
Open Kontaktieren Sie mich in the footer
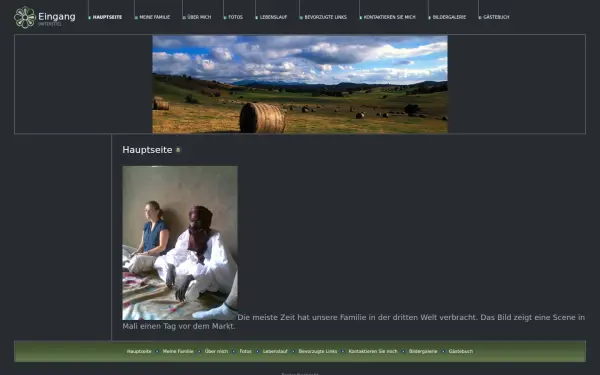click(x=373, y=351)
